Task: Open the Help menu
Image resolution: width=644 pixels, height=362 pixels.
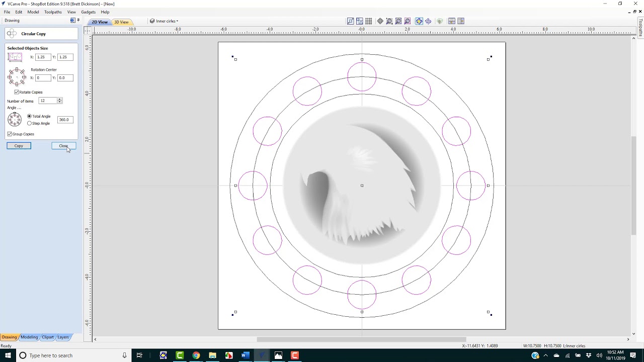Action: tap(105, 12)
